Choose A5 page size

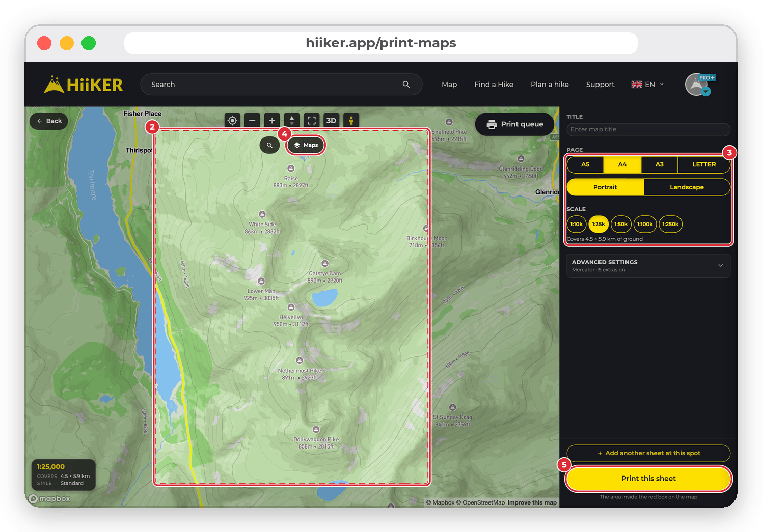585,164
